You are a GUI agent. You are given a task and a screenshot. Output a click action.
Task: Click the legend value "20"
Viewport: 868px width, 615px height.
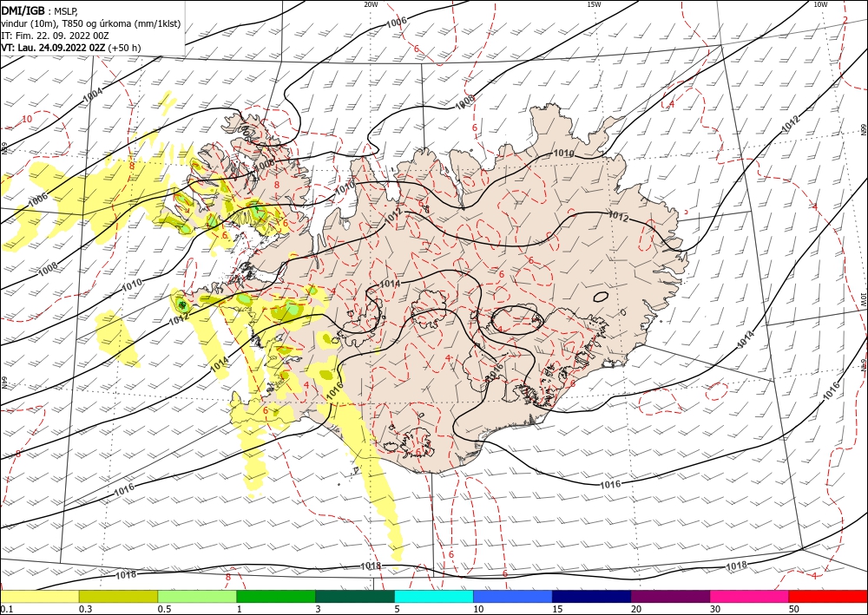pos(636,609)
